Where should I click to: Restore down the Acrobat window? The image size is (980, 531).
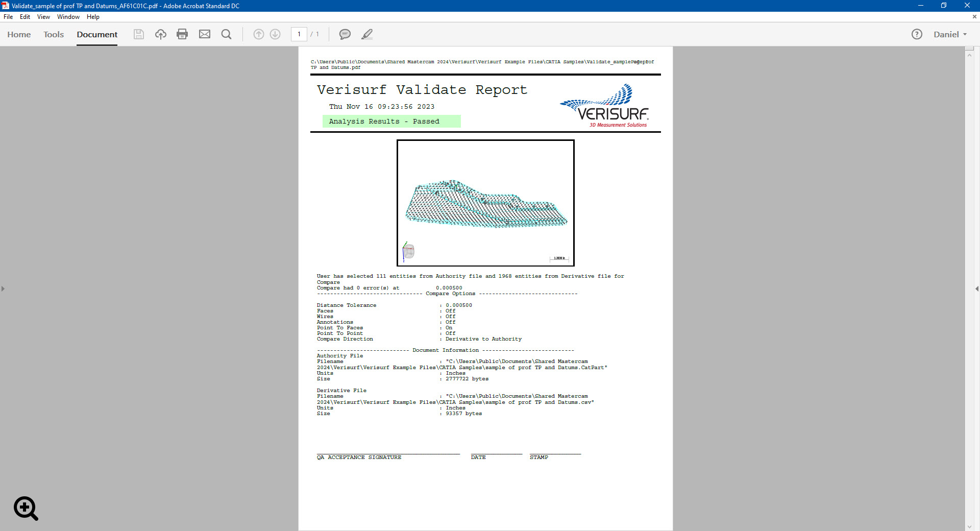pyautogui.click(x=944, y=6)
